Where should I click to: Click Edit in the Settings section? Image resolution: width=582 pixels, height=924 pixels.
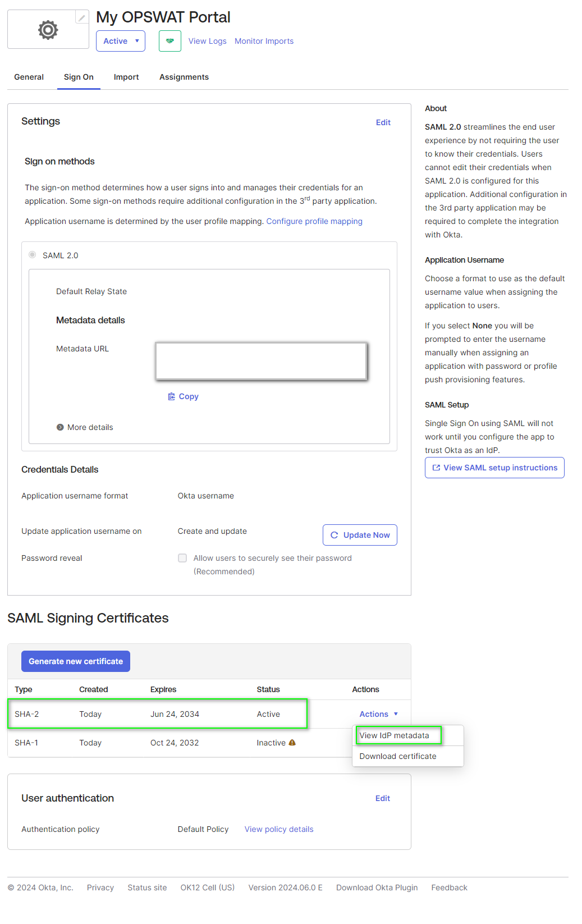click(x=383, y=122)
